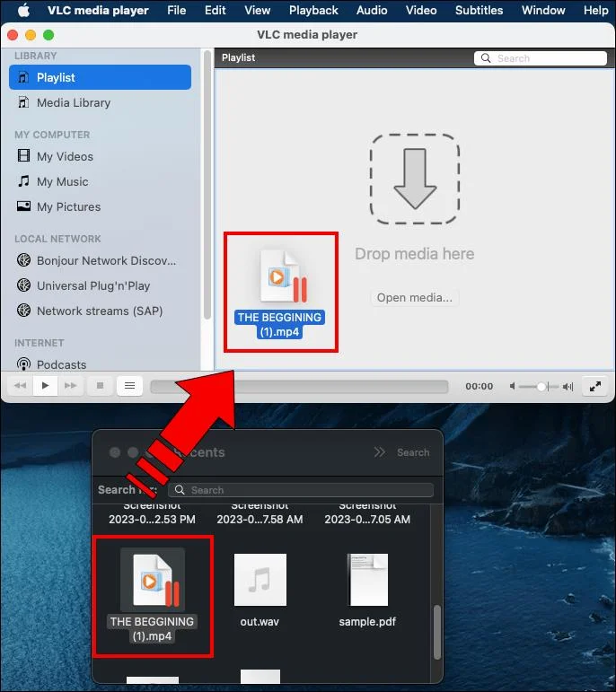Open the Window menu

point(543,10)
